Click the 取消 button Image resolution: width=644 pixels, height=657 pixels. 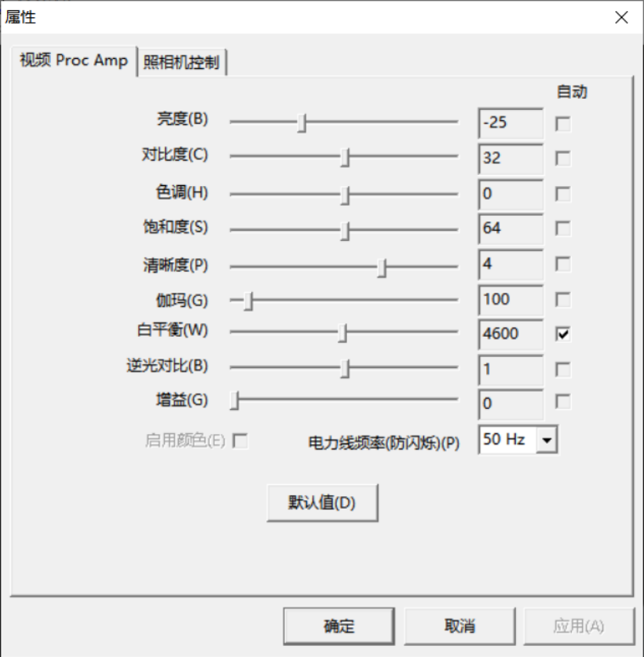click(459, 626)
